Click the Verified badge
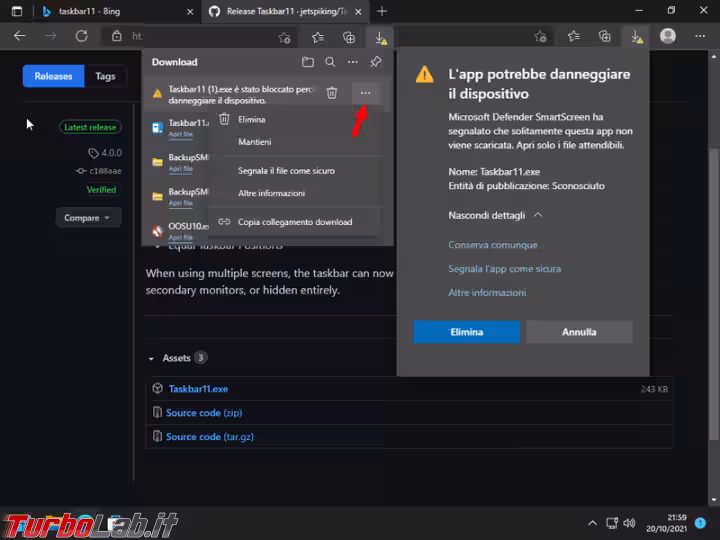This screenshot has width=720, height=540. 101,190
